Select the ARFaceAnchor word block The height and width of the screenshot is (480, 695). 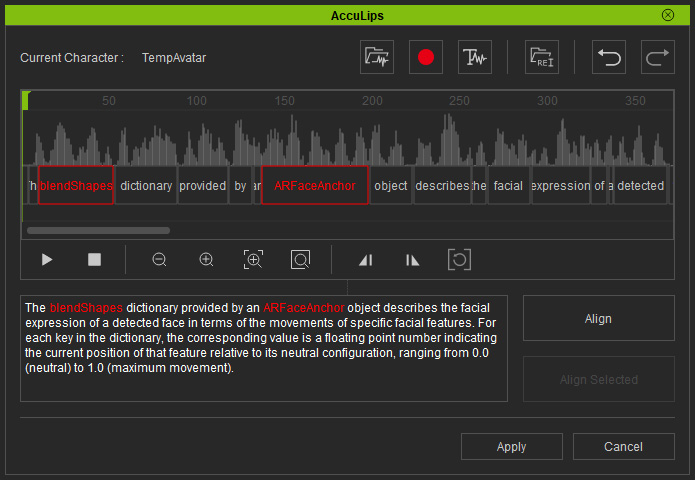(315, 185)
